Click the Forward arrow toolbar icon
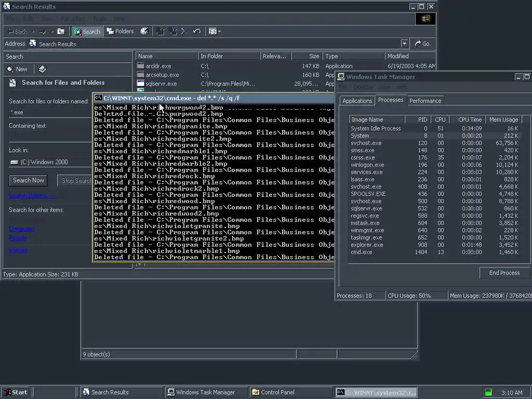The width and height of the screenshot is (532, 399). click(x=43, y=32)
